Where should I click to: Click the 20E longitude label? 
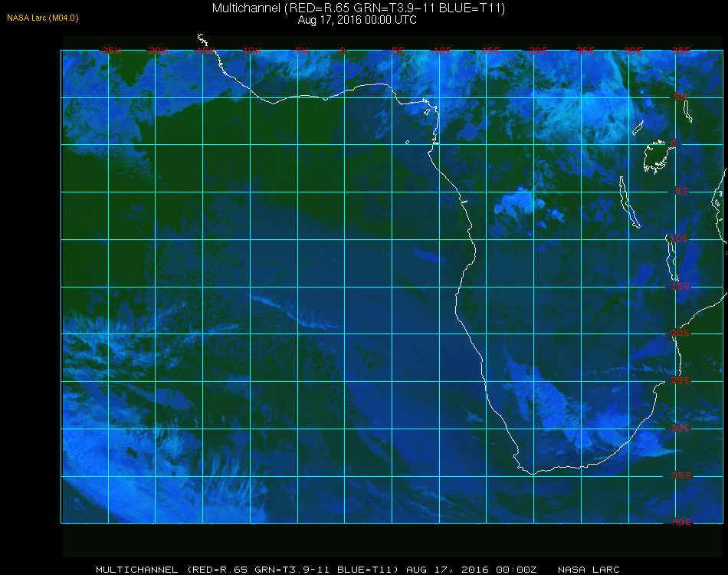(538, 51)
